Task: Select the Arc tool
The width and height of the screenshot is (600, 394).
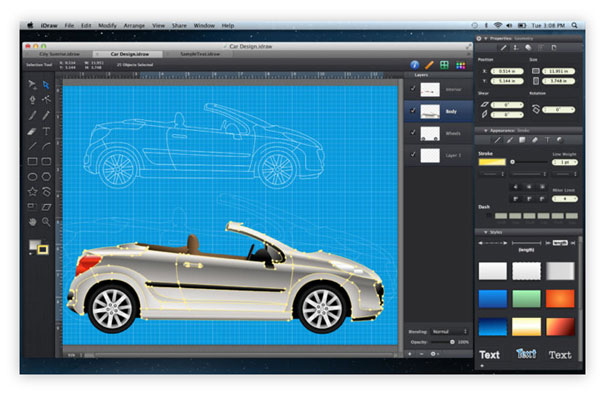Action: pyautogui.click(x=46, y=146)
